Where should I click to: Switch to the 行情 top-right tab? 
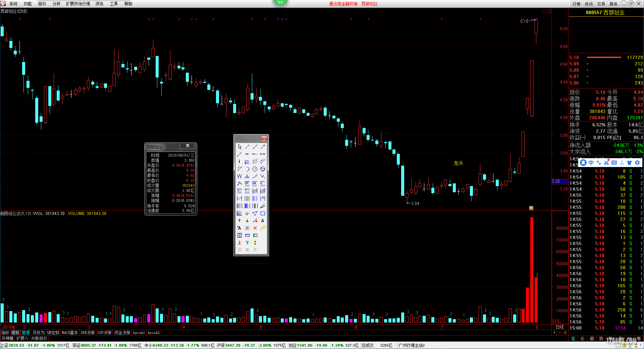577,4
